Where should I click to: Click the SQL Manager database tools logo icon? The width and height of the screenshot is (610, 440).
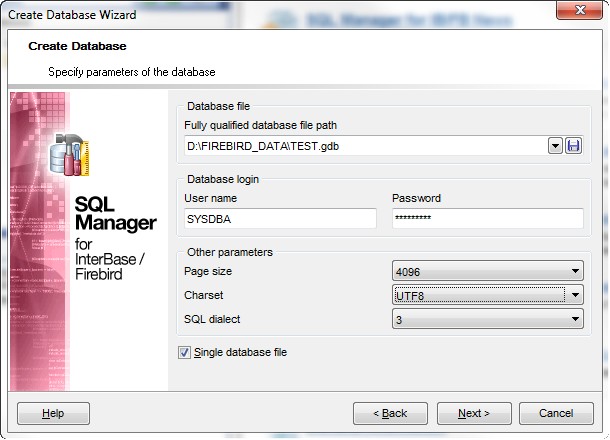pyautogui.click(x=70, y=154)
